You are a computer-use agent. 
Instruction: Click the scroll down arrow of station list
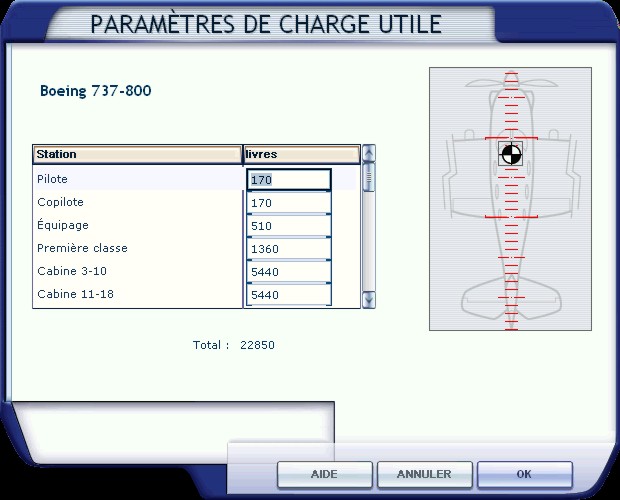[x=369, y=300]
